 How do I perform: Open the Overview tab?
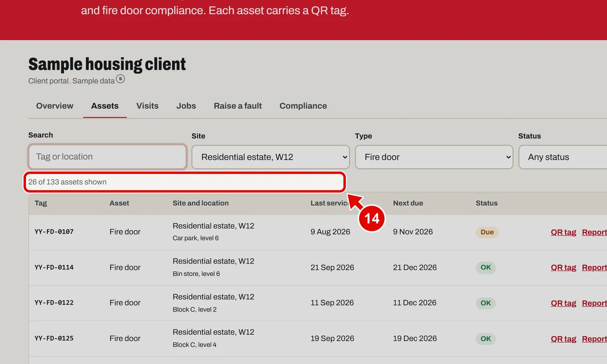tap(55, 106)
